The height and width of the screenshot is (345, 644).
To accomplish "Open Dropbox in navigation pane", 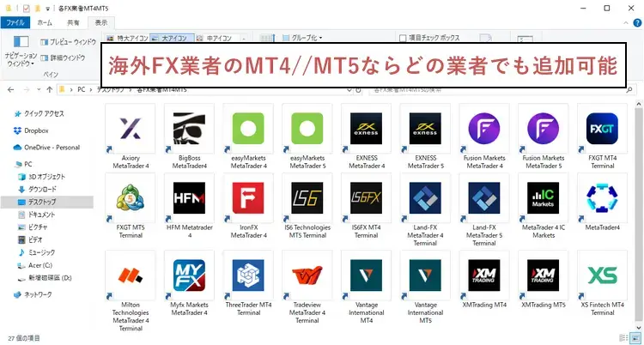I will click(31, 130).
